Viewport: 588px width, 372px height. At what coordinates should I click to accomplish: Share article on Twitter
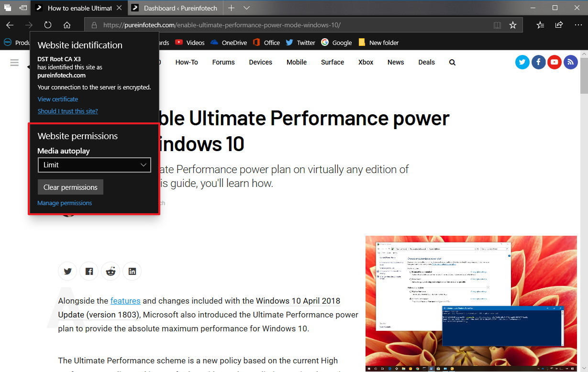67,272
